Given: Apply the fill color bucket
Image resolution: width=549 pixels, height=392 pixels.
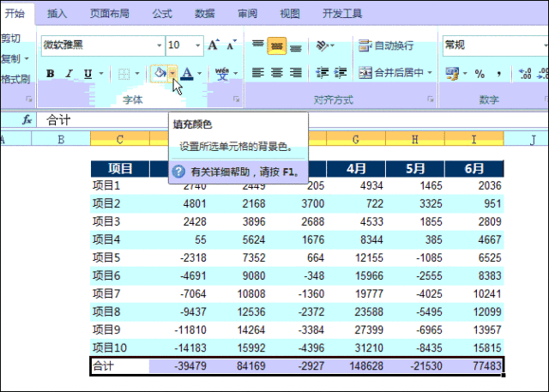Looking at the screenshot, I should click(x=160, y=74).
